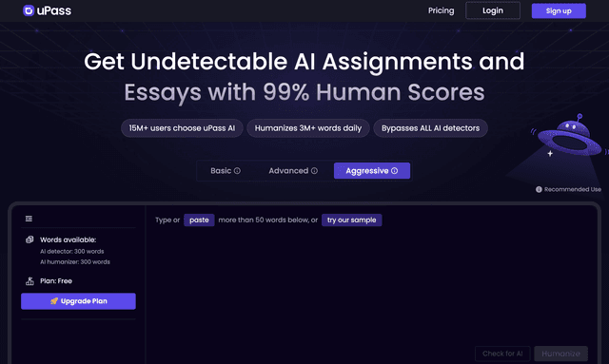The image size is (609, 364).
Task: Select the Basic mode tab
Action: (226, 171)
